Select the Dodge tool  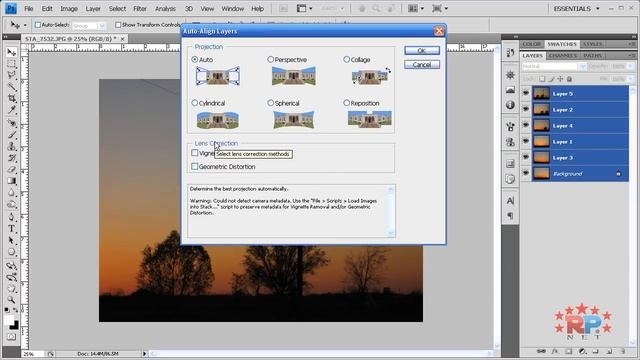pos(11,204)
